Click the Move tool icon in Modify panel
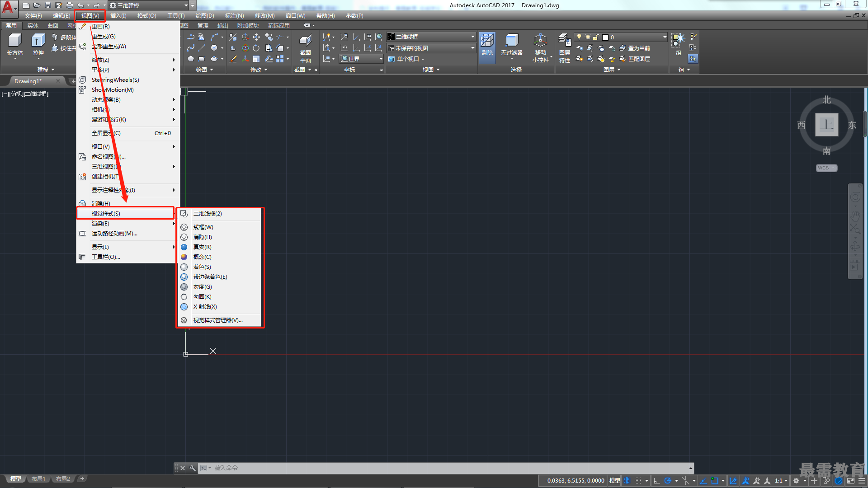This screenshot has width=868, height=488. pos(256,37)
